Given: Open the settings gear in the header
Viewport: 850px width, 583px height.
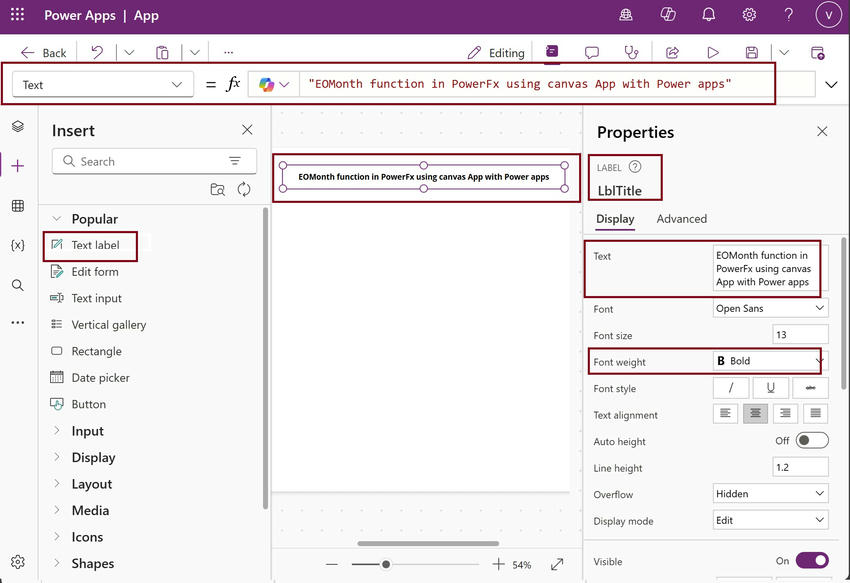Looking at the screenshot, I should (749, 15).
